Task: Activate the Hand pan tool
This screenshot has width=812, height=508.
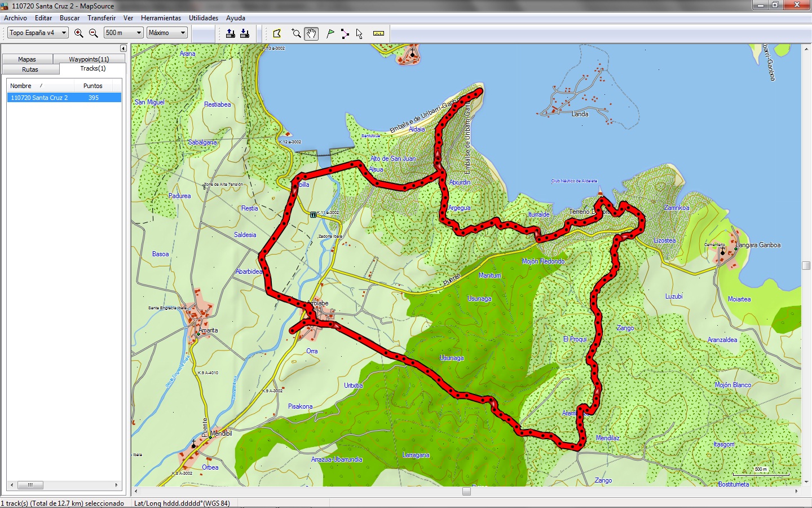Action: [x=311, y=33]
